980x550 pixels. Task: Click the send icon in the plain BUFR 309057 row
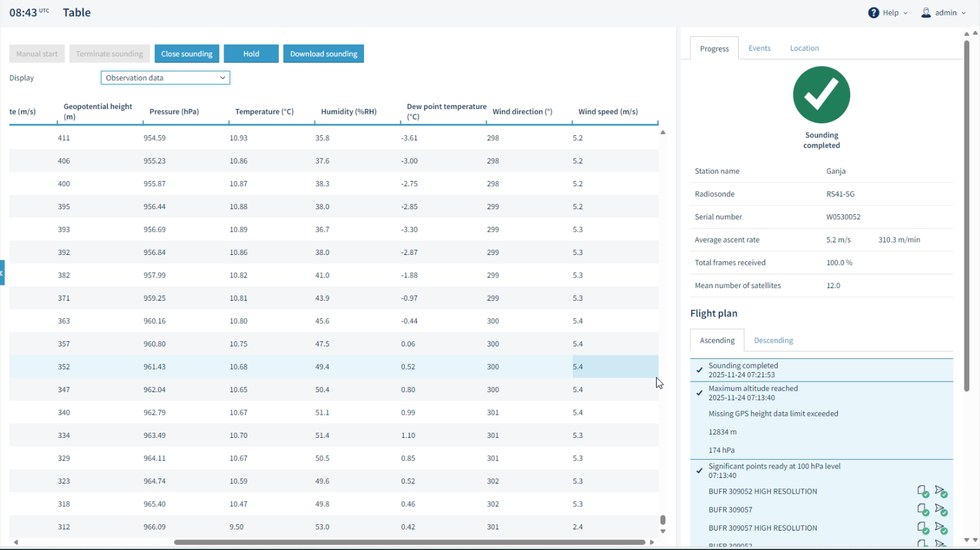(941, 509)
